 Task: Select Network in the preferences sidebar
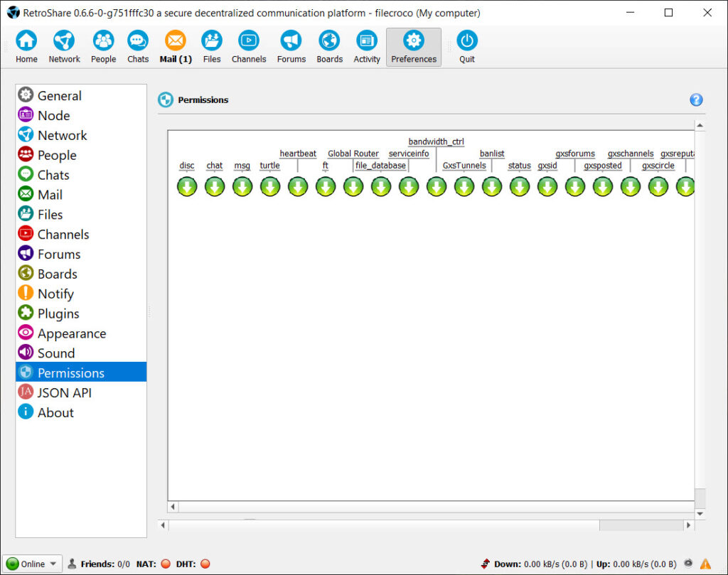[81, 135]
